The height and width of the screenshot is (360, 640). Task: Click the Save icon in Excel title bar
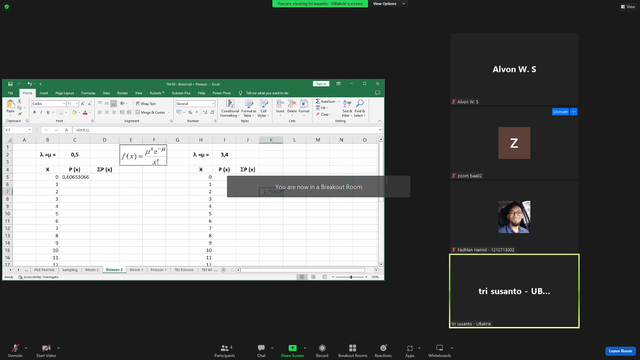tap(10, 84)
